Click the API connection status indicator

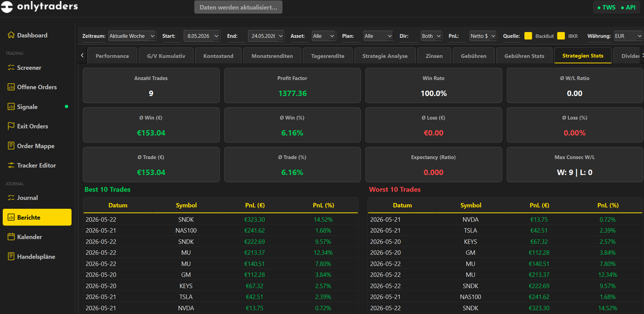tap(628, 8)
